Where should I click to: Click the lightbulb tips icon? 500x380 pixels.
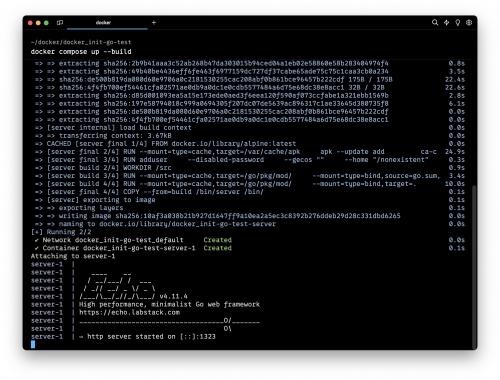[458, 22]
